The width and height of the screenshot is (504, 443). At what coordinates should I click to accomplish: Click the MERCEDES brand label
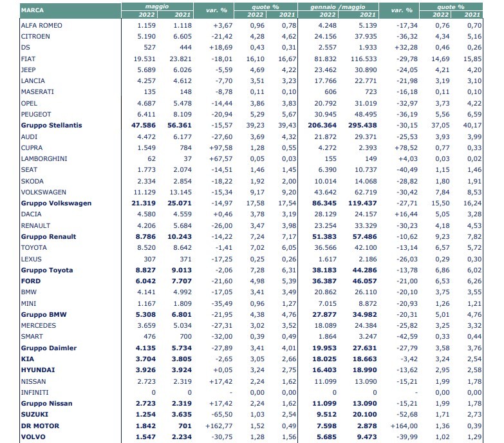[x=38, y=325]
